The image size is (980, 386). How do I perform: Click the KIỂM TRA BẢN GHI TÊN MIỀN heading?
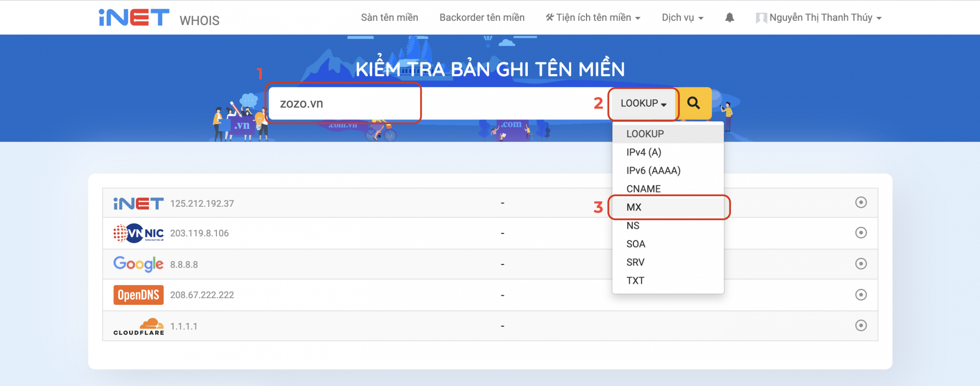[490, 69]
